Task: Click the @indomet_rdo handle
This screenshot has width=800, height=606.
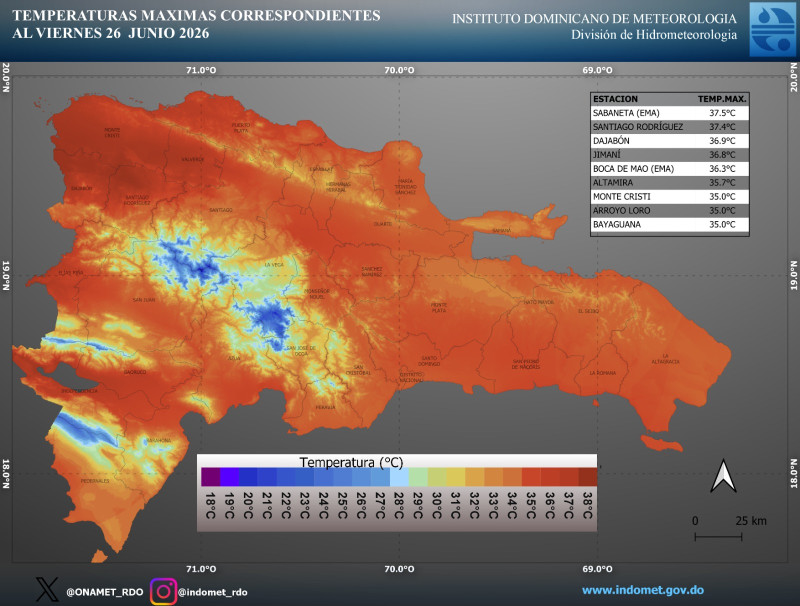Action: point(212,592)
